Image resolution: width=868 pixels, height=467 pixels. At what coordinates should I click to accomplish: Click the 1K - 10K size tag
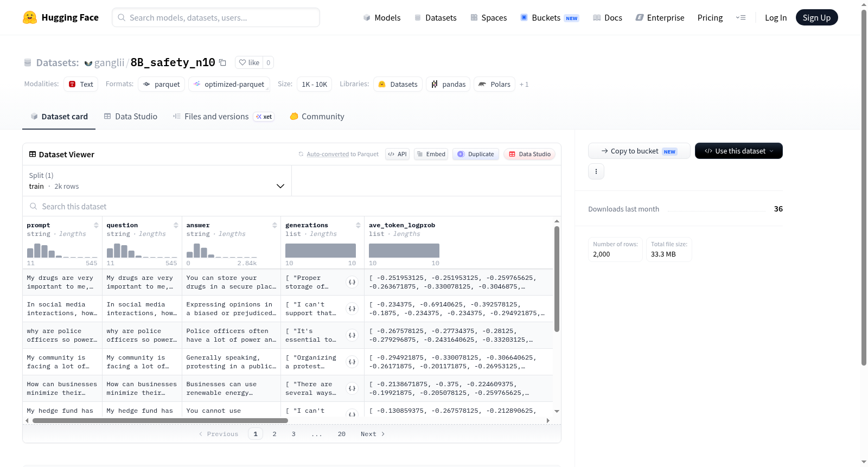click(315, 84)
